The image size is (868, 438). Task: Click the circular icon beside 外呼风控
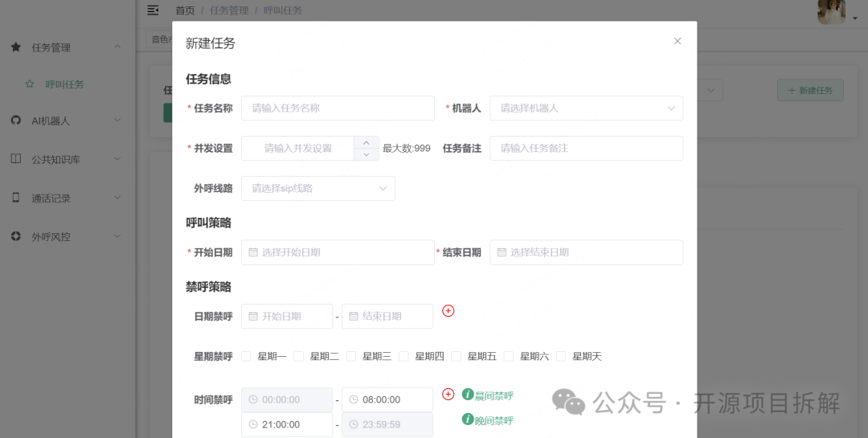click(x=16, y=236)
